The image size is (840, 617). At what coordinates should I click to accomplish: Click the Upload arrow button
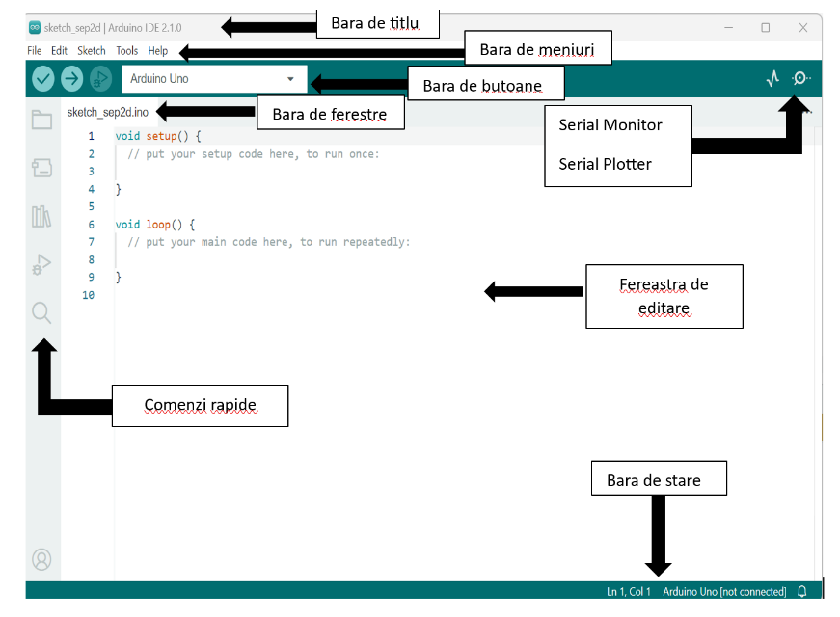71,79
